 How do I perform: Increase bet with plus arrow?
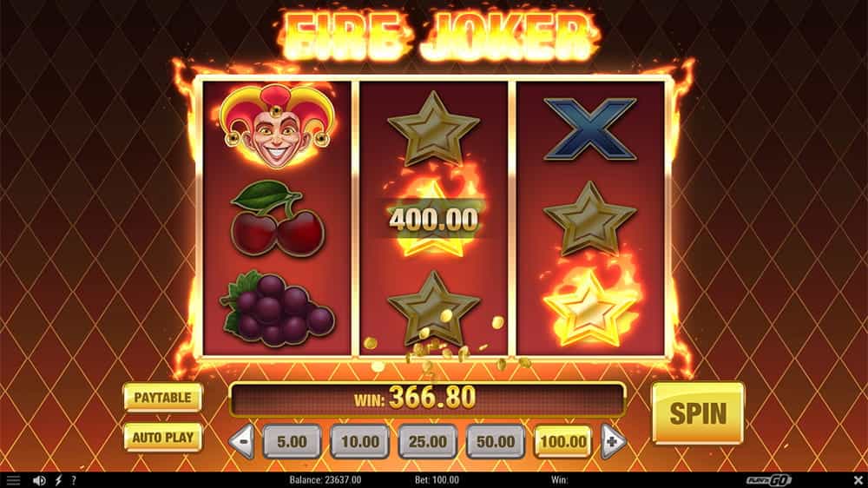point(613,441)
